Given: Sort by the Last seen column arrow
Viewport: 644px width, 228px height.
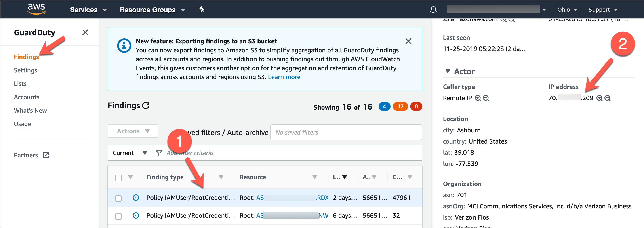Looking at the screenshot, I should tap(345, 177).
